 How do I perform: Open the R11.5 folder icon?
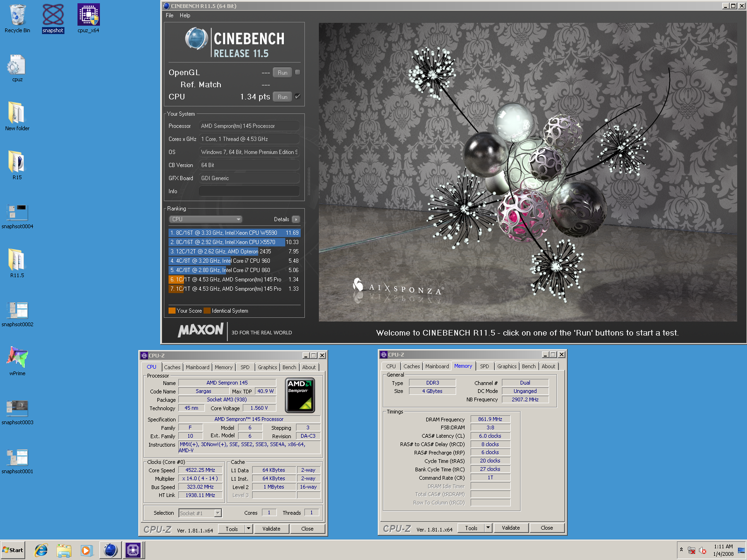point(17,264)
